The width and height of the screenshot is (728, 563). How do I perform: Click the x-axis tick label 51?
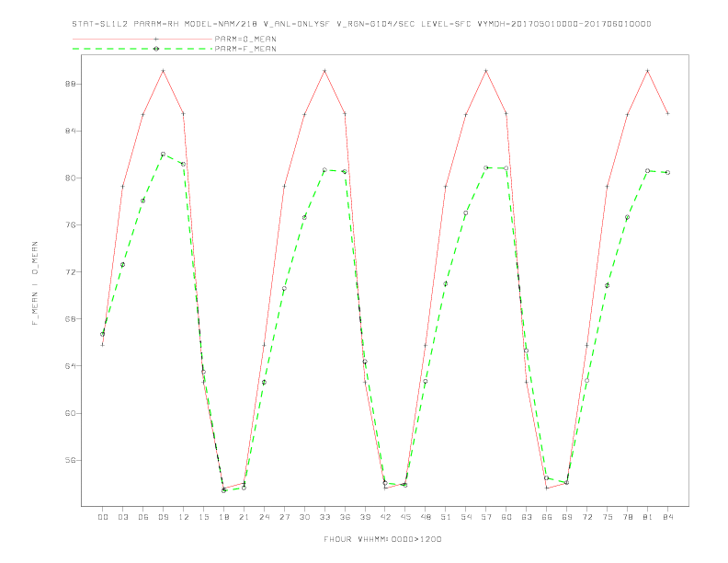(446, 517)
